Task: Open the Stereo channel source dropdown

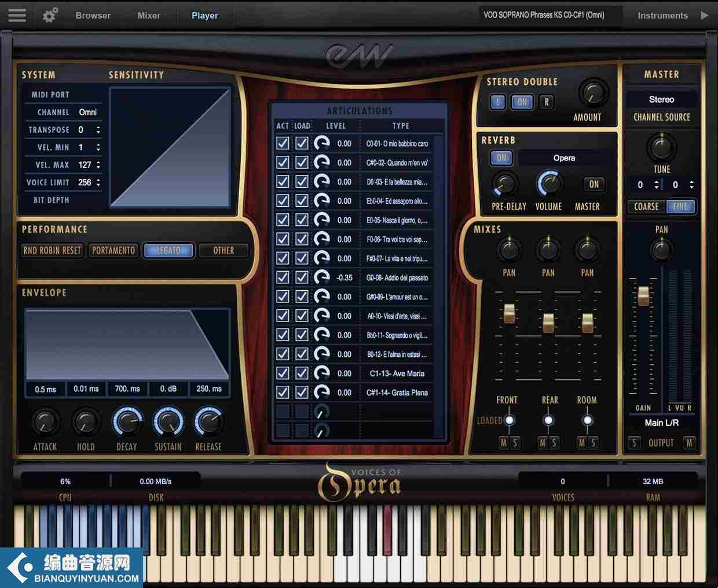Action: (661, 100)
